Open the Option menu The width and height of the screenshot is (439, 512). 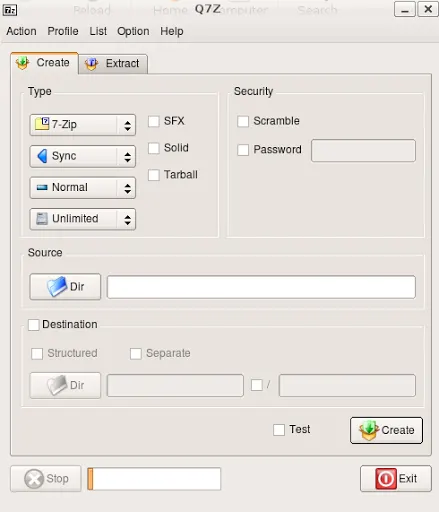pos(133,31)
